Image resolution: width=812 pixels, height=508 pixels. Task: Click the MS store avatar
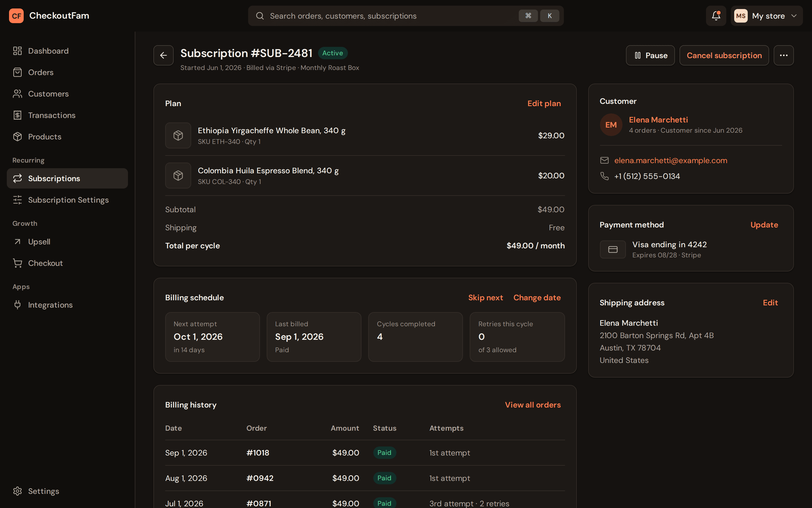[741, 16]
